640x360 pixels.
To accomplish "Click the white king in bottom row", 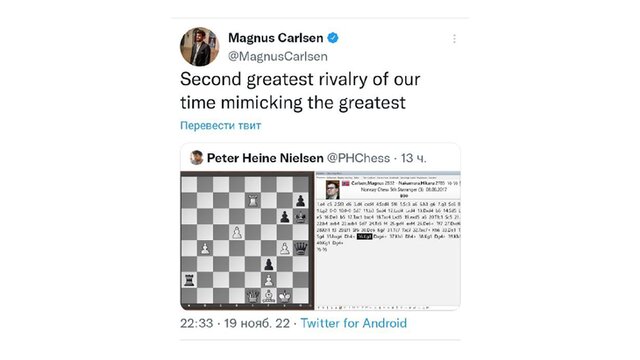I will [x=284, y=296].
